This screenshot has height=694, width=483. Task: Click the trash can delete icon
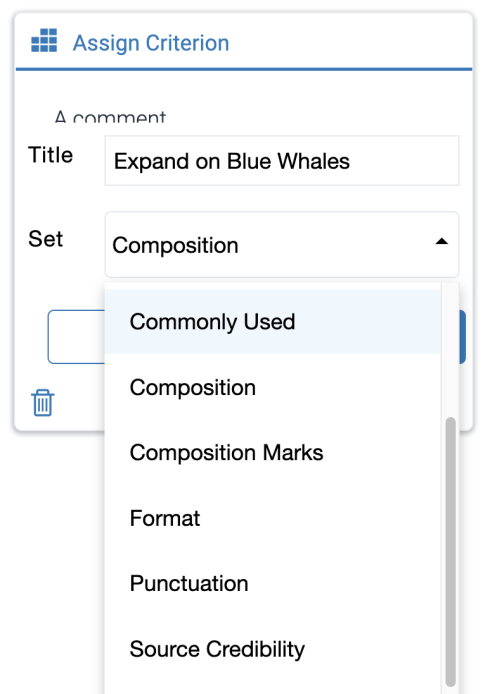click(x=43, y=403)
